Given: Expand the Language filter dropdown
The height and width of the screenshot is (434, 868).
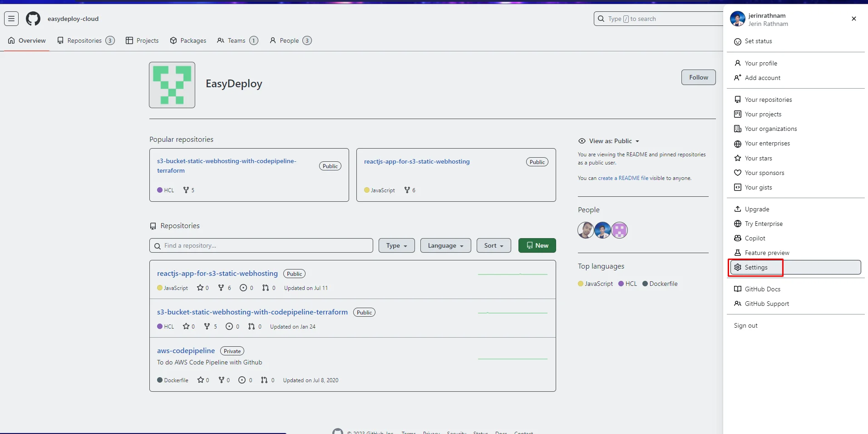Looking at the screenshot, I should 446,245.
